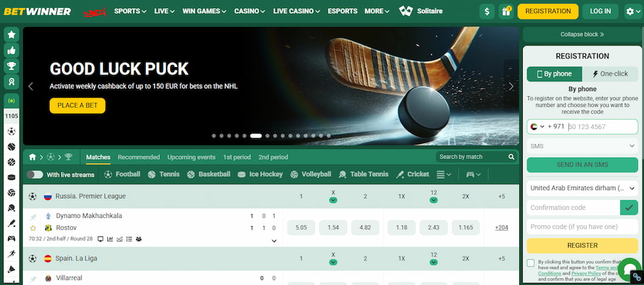This screenshot has height=285, width=644.
Task: Select the ice hockey puck sidebar icon
Action: pyautogui.click(x=12, y=177)
